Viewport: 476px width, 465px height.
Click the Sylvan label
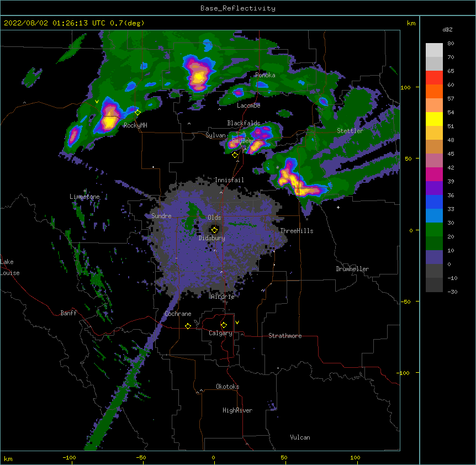(x=215, y=135)
